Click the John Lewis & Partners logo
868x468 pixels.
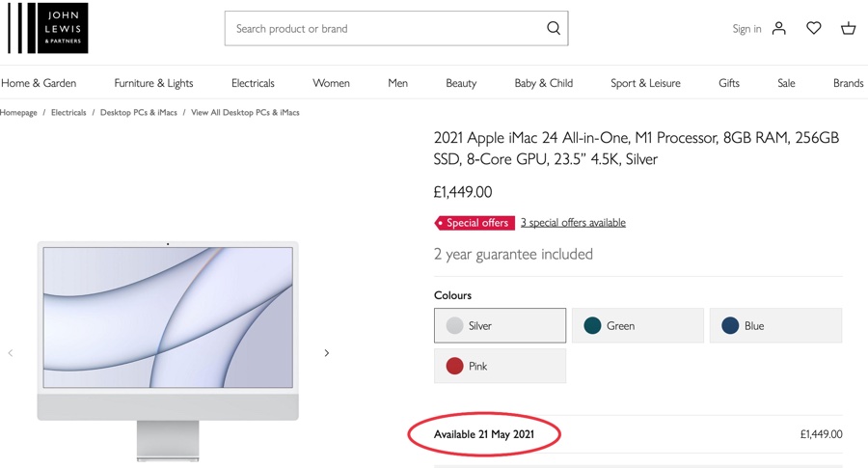[x=48, y=28]
